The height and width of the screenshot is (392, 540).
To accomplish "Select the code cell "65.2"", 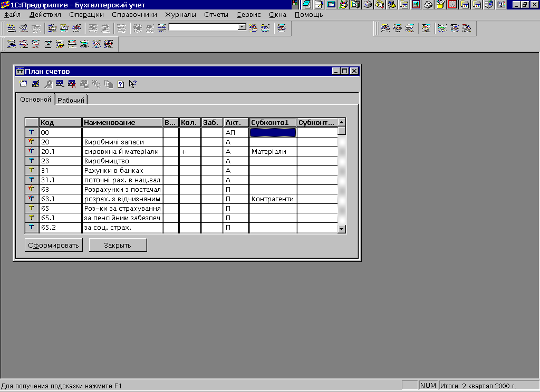I will (60, 227).
